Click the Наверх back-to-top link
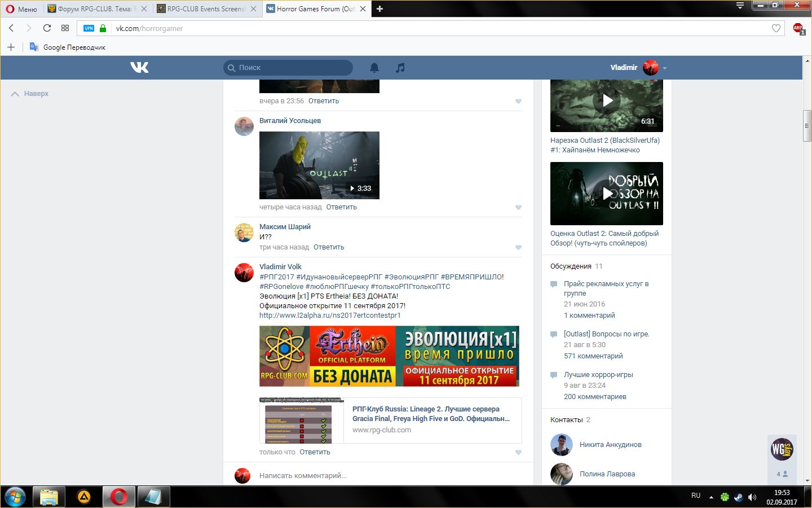This screenshot has width=812, height=508. [x=30, y=94]
